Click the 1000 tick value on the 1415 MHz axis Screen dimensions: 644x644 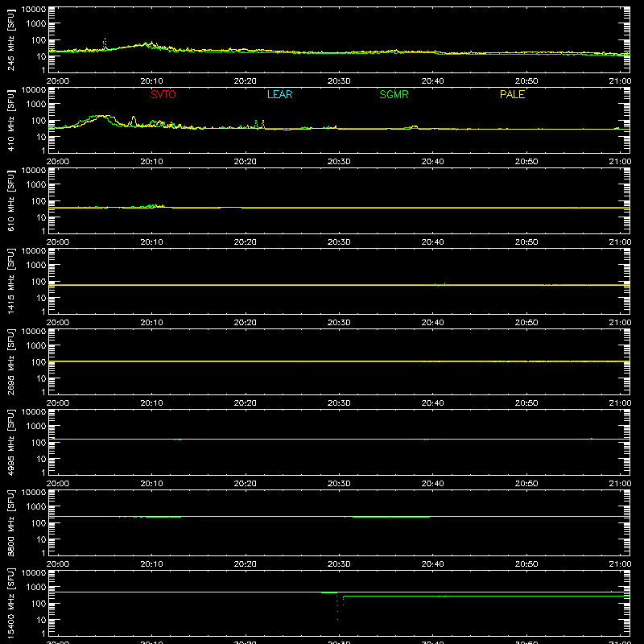(36, 265)
